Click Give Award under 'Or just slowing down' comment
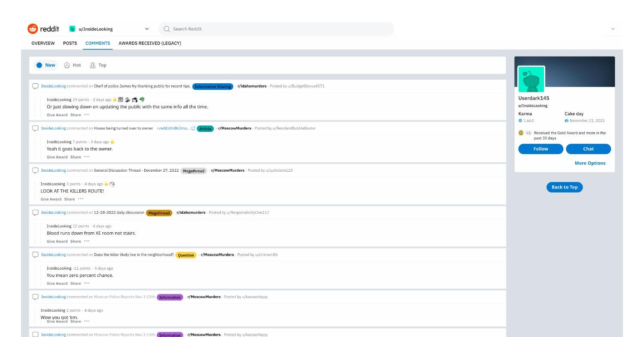The image size is (644, 337). pyautogui.click(x=57, y=115)
